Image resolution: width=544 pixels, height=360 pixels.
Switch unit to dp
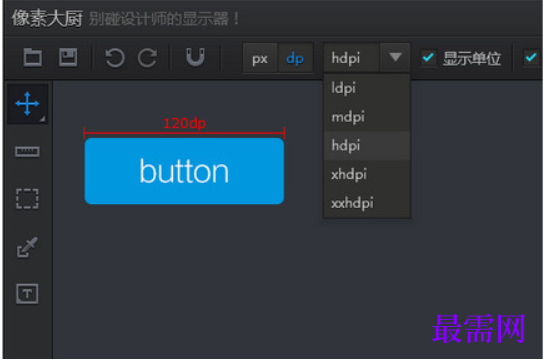295,58
